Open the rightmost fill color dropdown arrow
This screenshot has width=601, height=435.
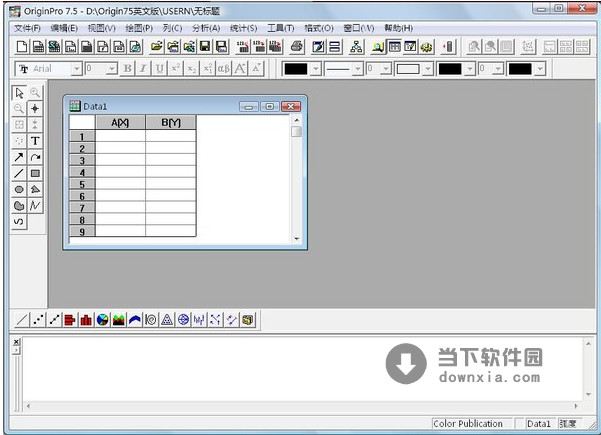(x=540, y=69)
